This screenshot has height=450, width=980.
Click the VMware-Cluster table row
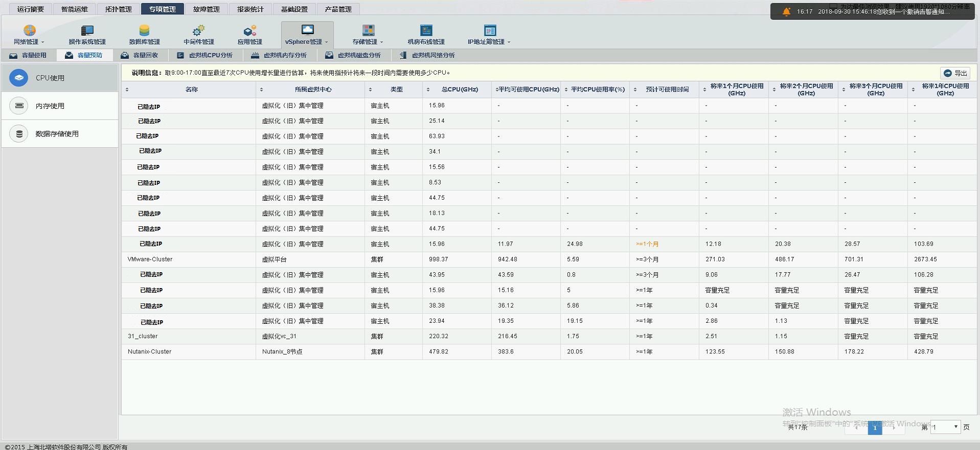(x=150, y=259)
